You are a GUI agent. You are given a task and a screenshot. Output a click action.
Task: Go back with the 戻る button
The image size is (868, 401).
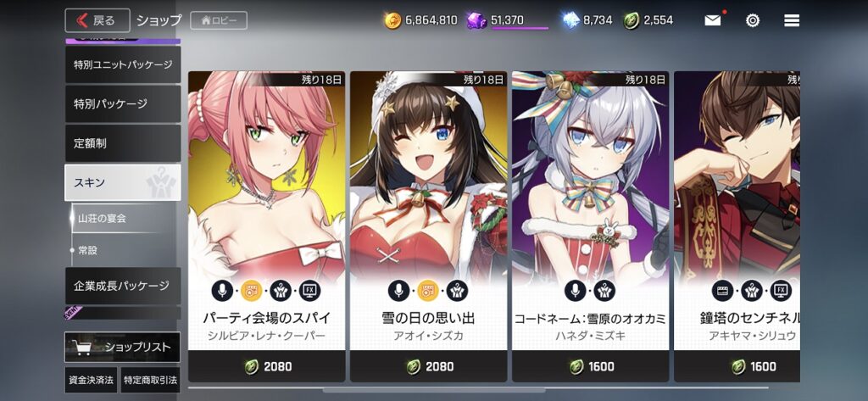point(97,20)
